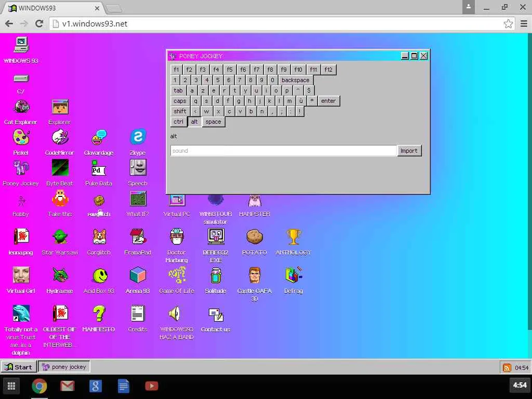This screenshot has width=532, height=399.
Task: Toggle the shift key in Poney Jockey
Action: 180,111
